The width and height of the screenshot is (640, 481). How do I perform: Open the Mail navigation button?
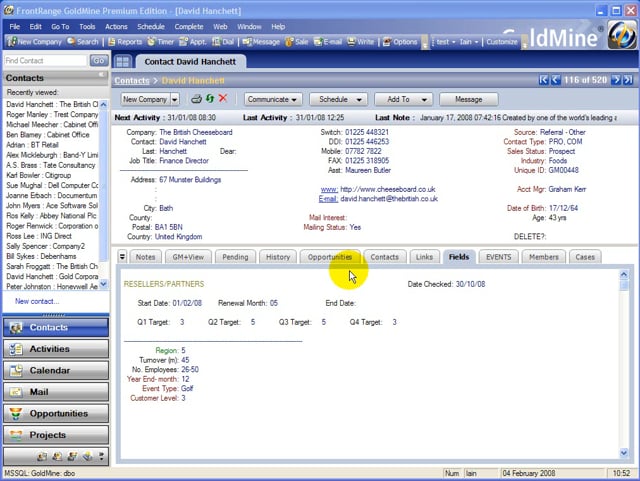click(56, 392)
